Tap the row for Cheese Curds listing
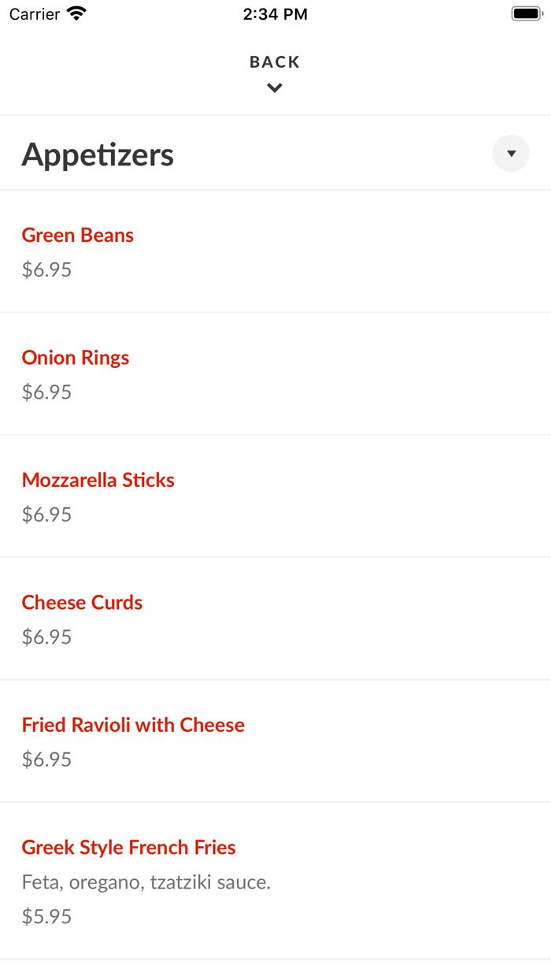Viewport: 551px width, 980px height. [275, 618]
